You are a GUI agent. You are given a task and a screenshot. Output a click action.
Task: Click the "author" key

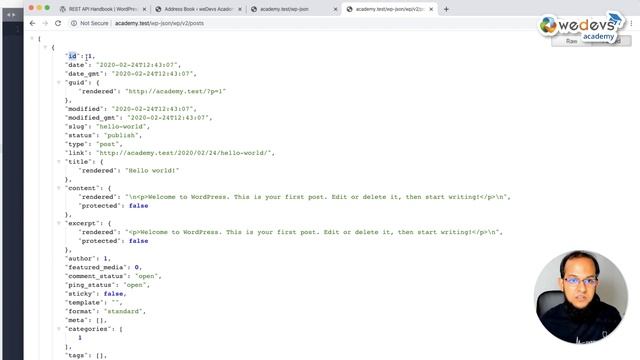point(80,259)
